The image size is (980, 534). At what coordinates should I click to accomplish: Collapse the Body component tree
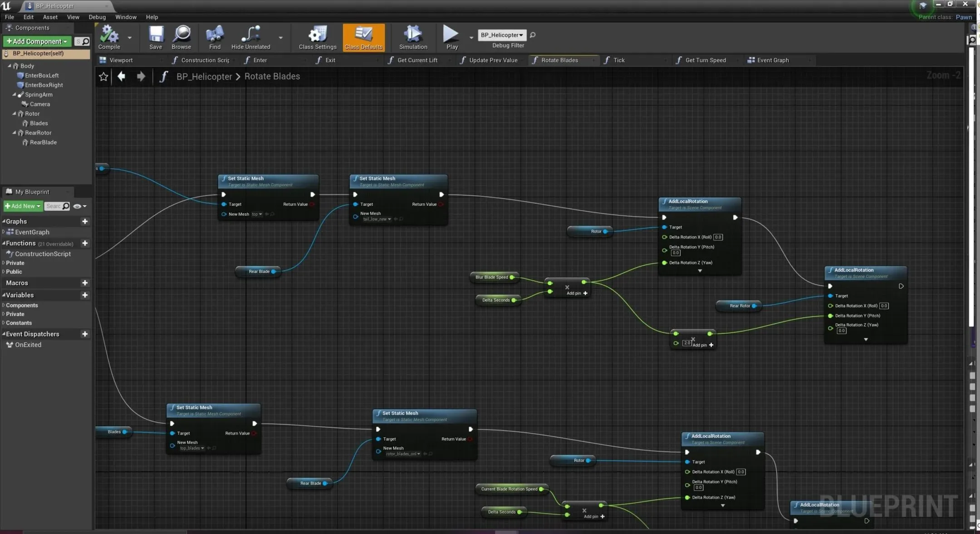9,66
